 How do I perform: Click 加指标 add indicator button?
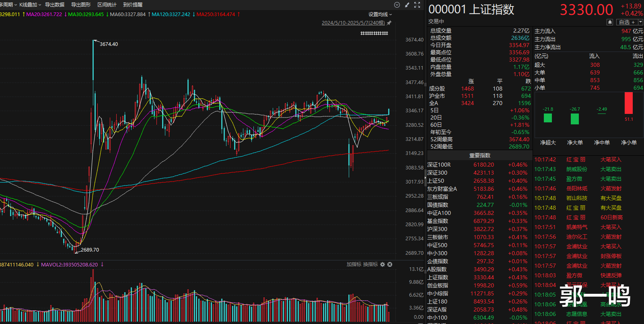pyautogui.click(x=354, y=264)
